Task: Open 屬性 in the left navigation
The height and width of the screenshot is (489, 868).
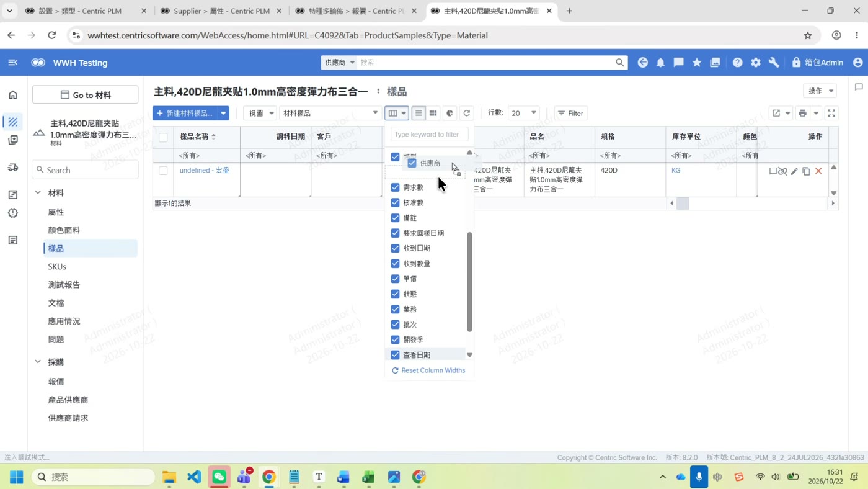Action: point(56,212)
